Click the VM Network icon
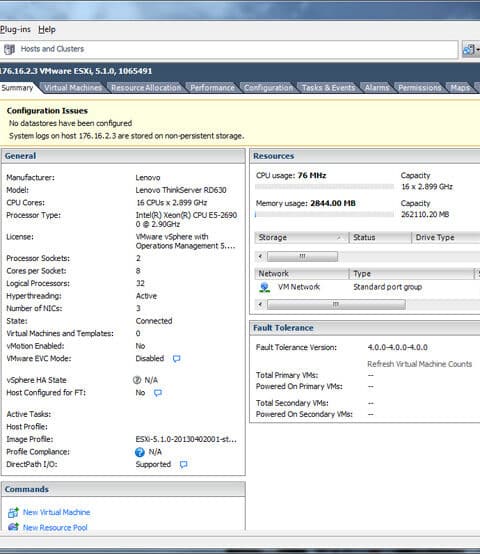 pos(265,287)
